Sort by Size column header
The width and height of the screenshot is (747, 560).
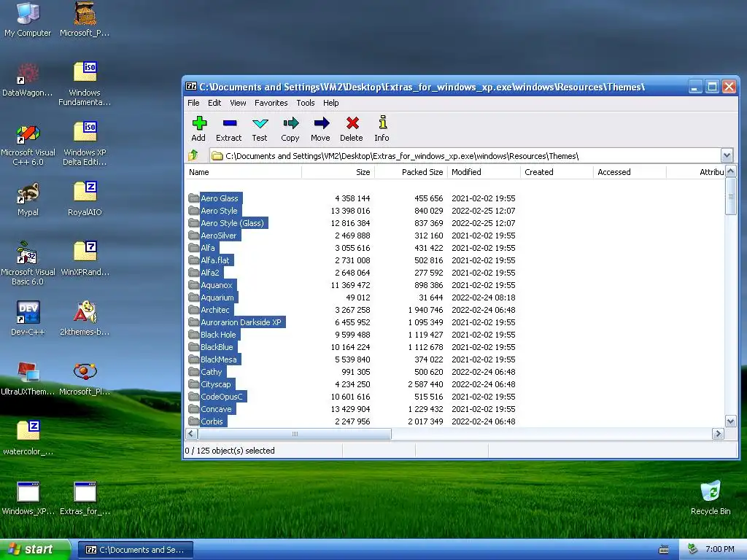point(338,172)
